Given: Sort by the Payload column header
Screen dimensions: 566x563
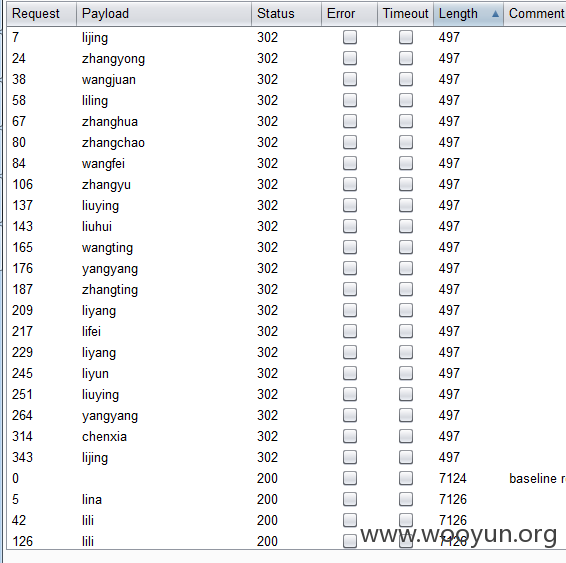Looking at the screenshot, I should (x=164, y=14).
